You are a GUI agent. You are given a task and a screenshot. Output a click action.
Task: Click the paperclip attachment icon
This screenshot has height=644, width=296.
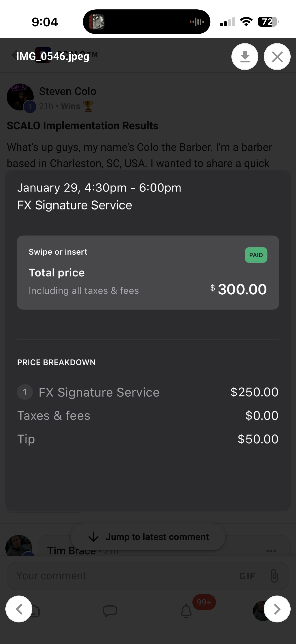(x=274, y=576)
